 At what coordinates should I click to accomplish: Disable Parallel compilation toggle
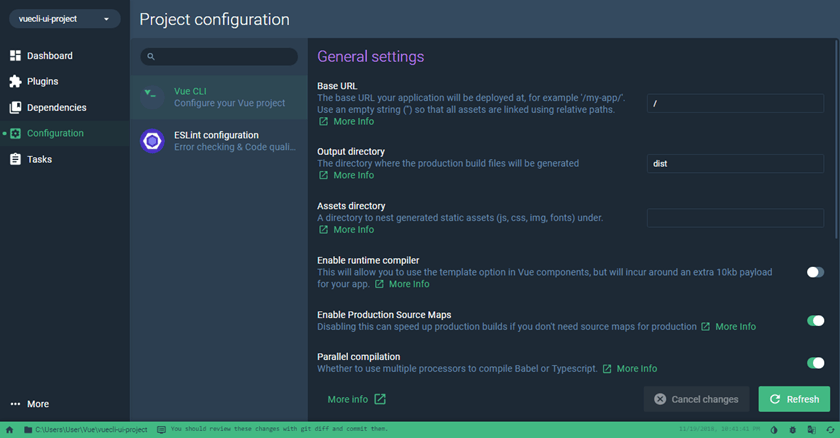(x=815, y=363)
